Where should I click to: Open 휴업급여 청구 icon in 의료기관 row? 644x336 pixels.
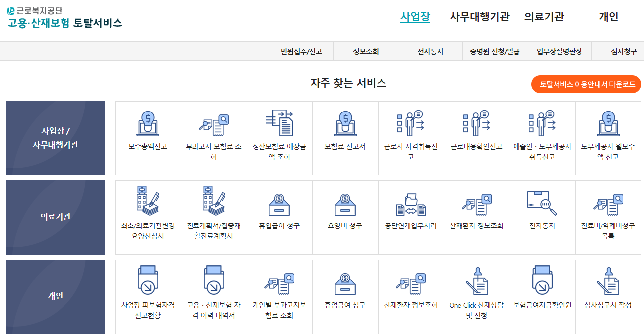tap(279, 204)
